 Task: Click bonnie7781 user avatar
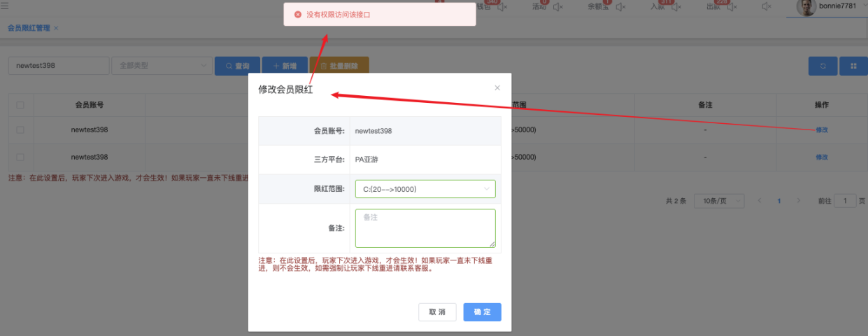coord(807,7)
